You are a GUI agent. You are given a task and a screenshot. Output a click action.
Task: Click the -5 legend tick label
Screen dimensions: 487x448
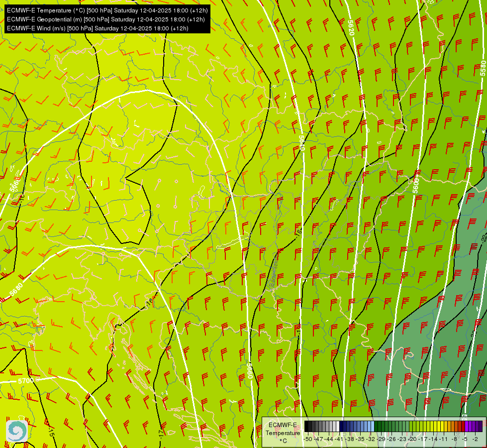tap(465, 440)
